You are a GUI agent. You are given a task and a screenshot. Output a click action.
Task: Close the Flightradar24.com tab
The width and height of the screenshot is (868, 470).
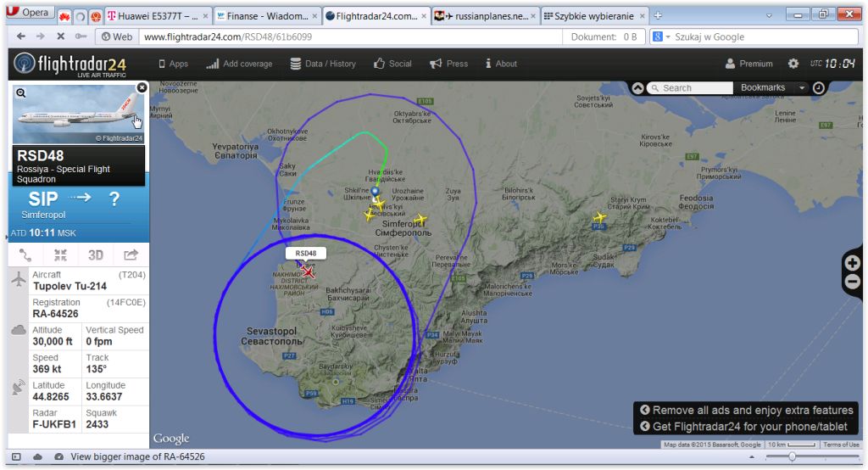coord(424,16)
